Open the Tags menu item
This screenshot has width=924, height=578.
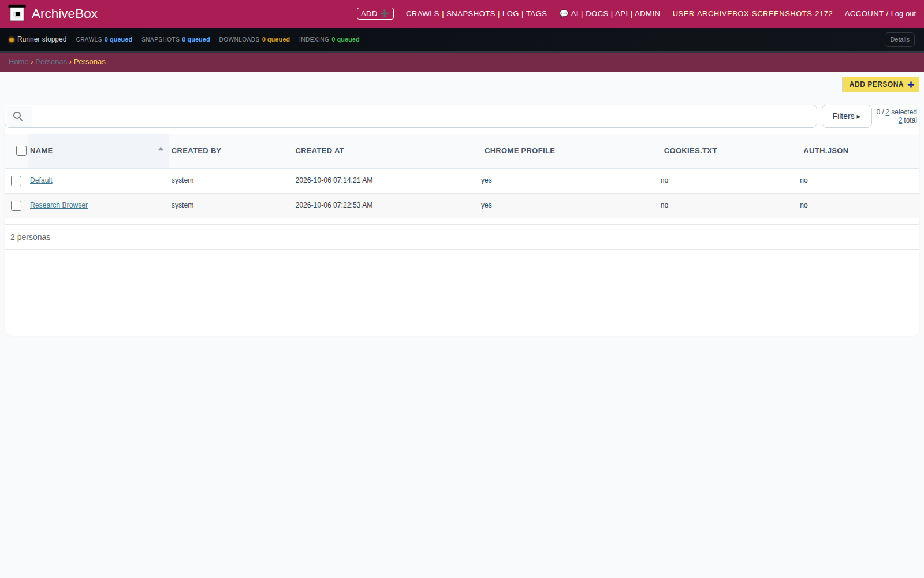click(536, 14)
